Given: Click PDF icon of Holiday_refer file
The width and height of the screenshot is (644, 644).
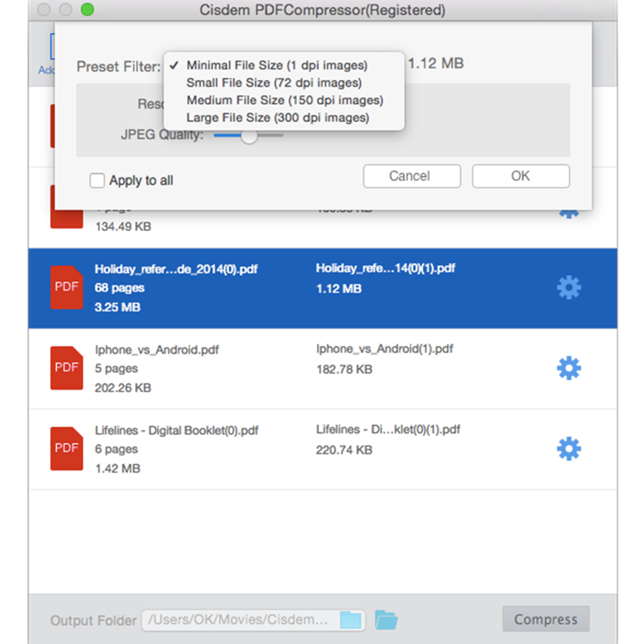Looking at the screenshot, I should point(67,288).
